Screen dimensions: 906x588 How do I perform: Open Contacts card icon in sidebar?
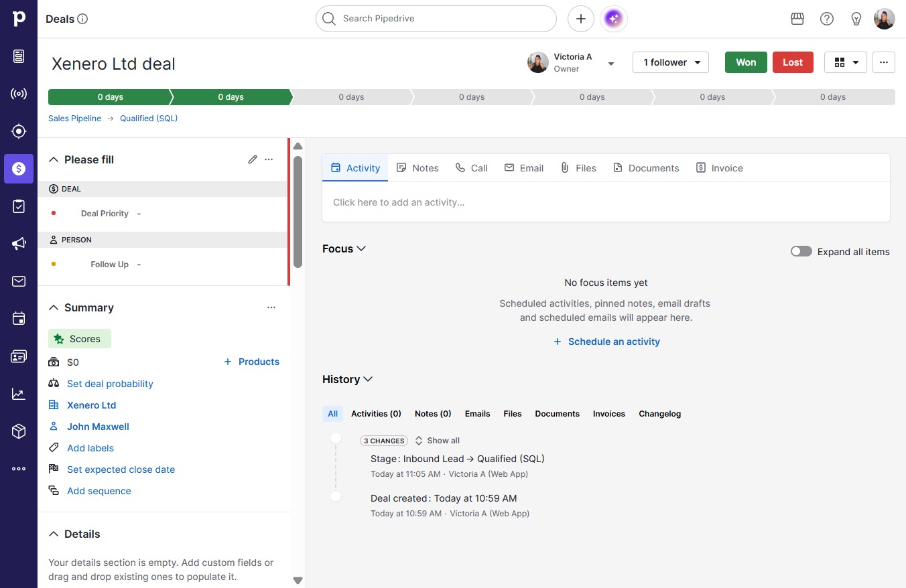point(19,356)
